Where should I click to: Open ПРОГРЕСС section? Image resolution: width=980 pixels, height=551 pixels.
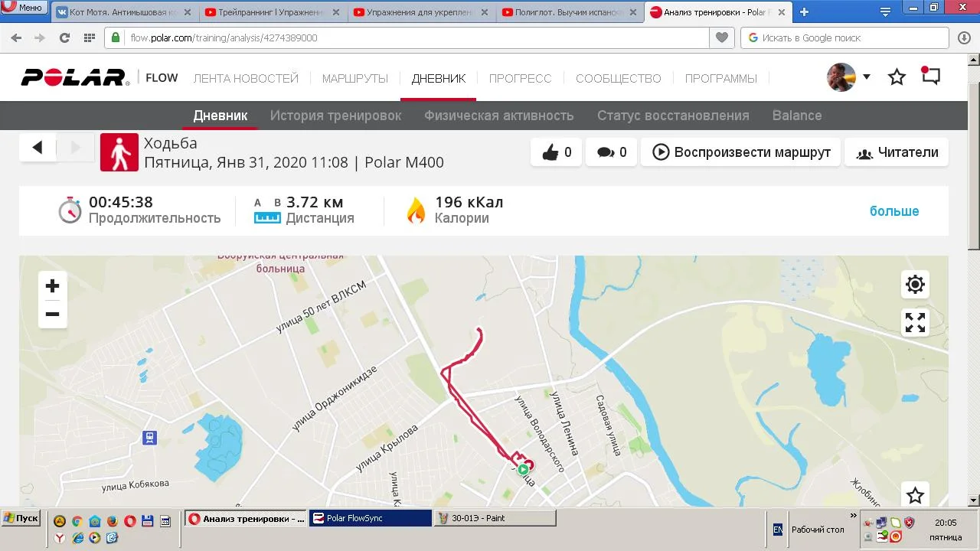[521, 78]
